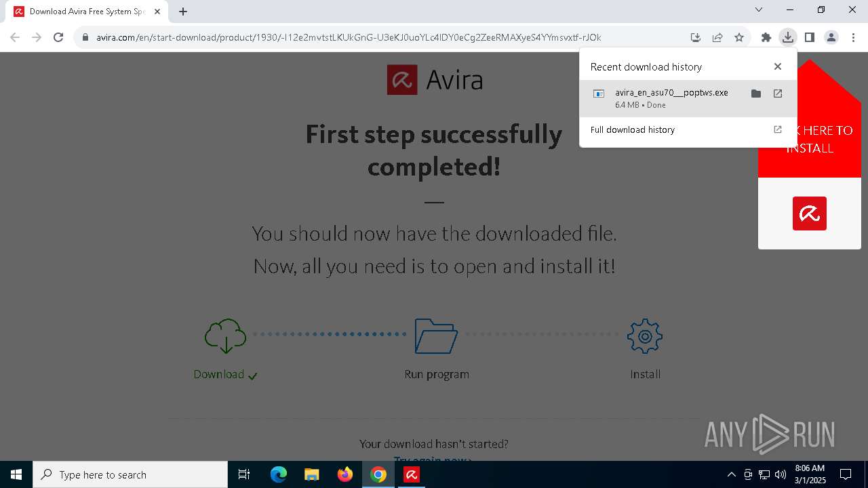This screenshot has width=868, height=488.
Task: Click the address bar URL
Action: pyautogui.click(x=349, y=37)
